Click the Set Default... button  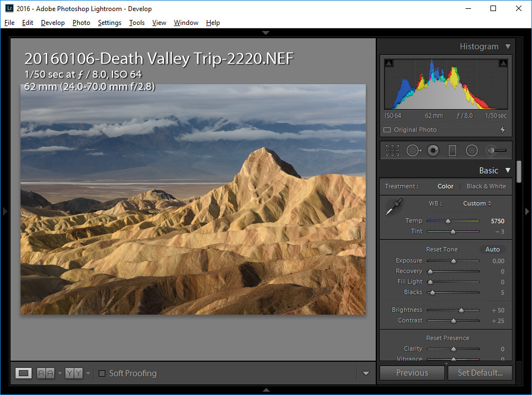[x=480, y=373]
